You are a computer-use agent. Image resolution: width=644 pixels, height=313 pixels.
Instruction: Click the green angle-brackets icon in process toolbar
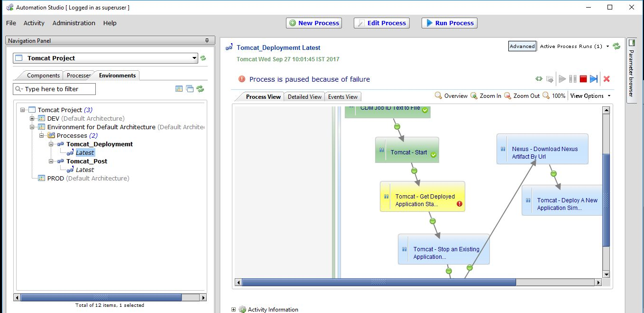click(539, 79)
